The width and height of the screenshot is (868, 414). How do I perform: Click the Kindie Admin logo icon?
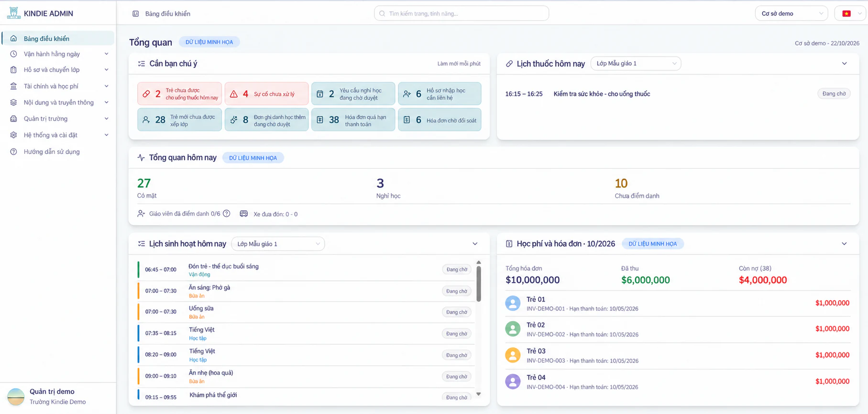coord(14,13)
